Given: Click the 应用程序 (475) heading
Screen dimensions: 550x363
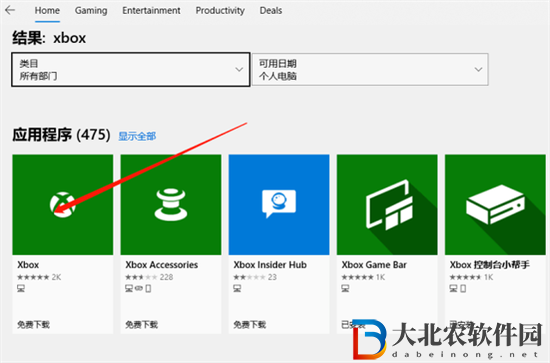Looking at the screenshot, I should (61, 135).
